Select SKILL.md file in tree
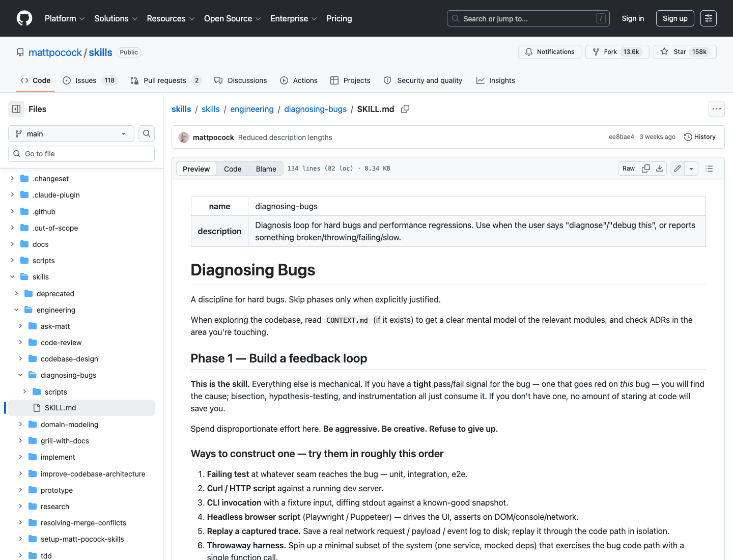733x560 pixels. (x=81, y=408)
